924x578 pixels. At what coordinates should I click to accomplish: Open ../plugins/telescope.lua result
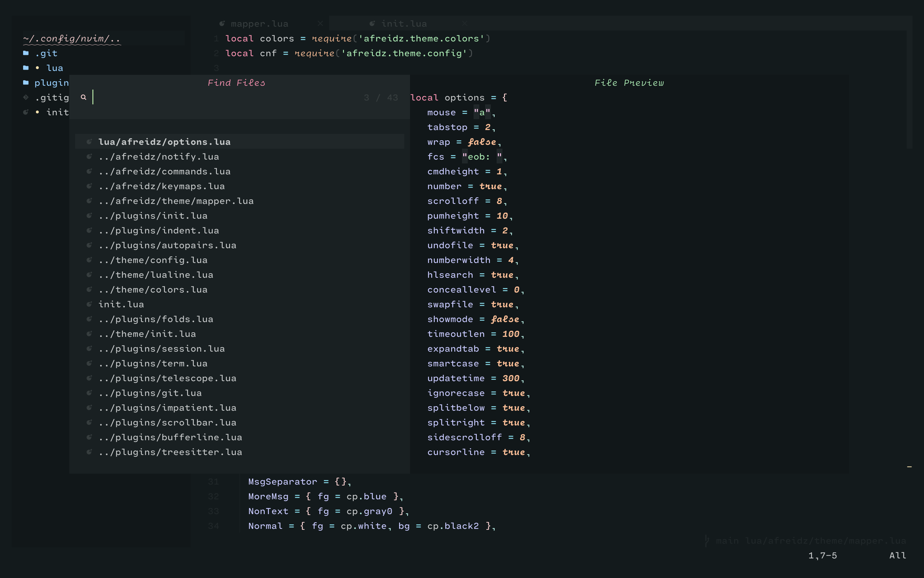(x=167, y=378)
